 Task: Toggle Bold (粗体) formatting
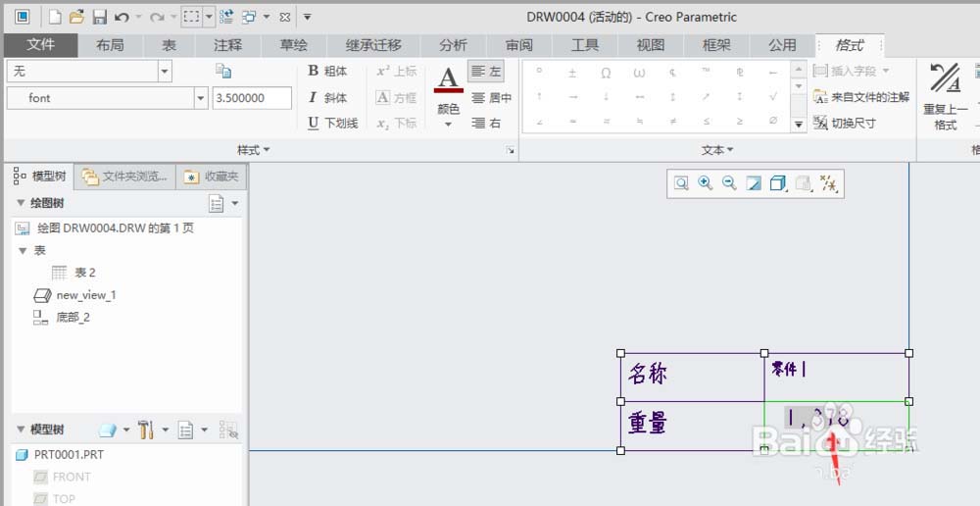[x=327, y=72]
